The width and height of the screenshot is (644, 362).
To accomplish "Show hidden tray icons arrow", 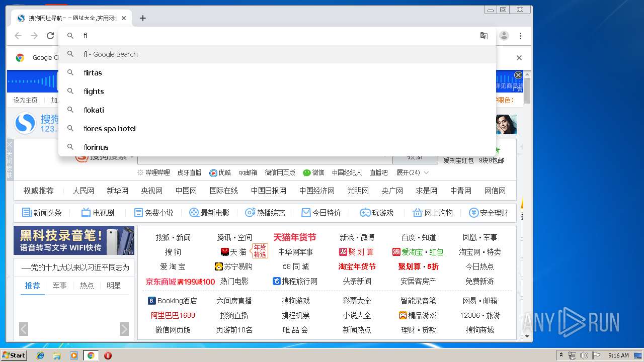I will pyautogui.click(x=561, y=355).
